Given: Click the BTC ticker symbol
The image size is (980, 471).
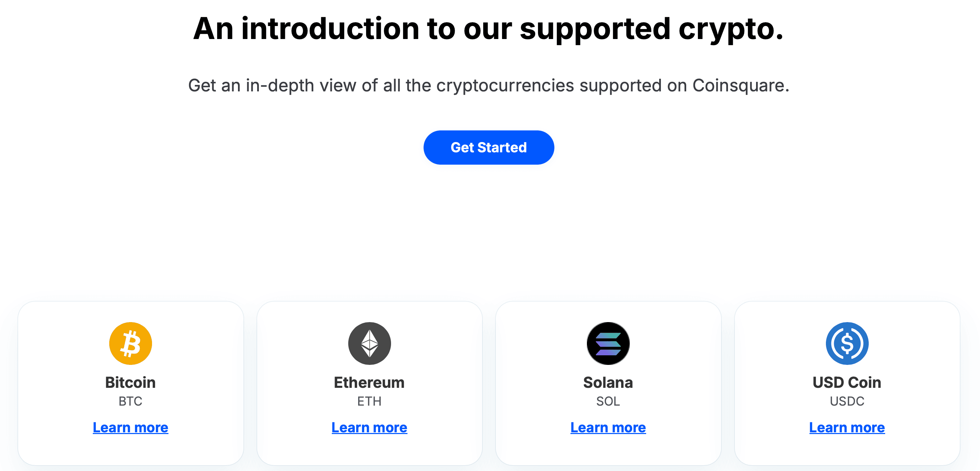Looking at the screenshot, I should (x=130, y=401).
